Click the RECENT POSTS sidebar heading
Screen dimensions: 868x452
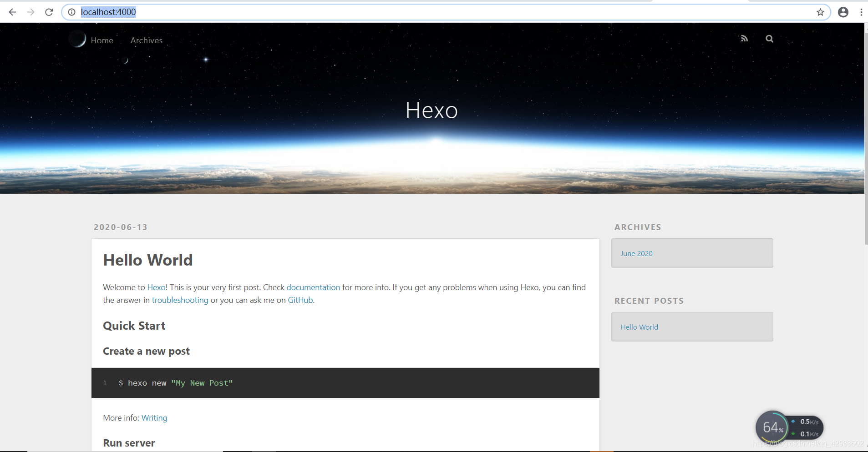click(649, 301)
